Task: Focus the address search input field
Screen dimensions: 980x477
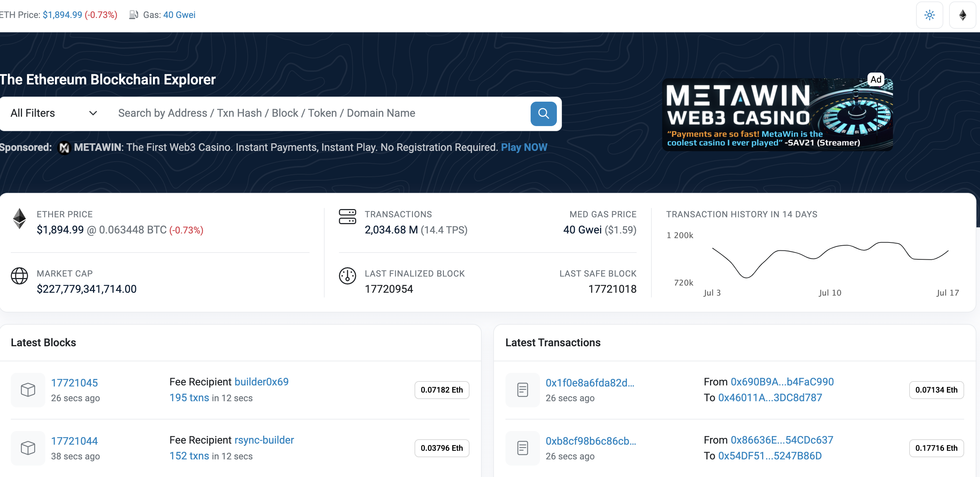Action: pos(320,113)
